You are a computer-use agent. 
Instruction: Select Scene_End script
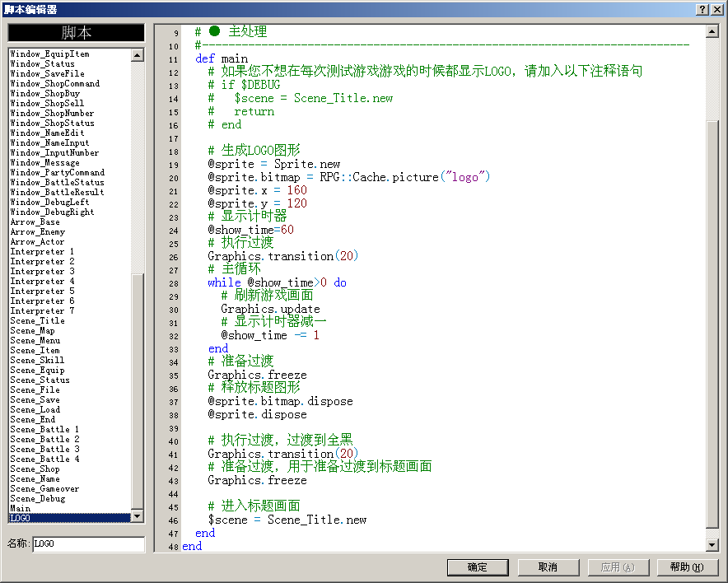pyautogui.click(x=70, y=420)
